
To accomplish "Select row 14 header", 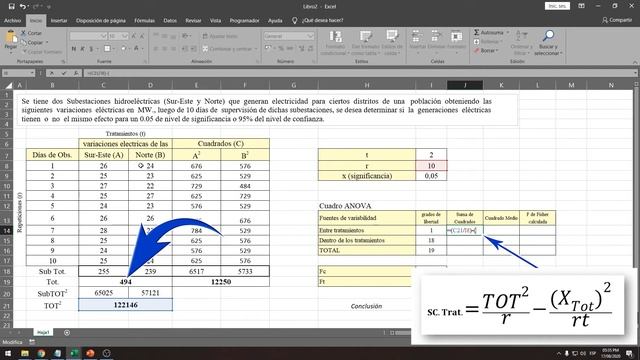I will (6, 231).
